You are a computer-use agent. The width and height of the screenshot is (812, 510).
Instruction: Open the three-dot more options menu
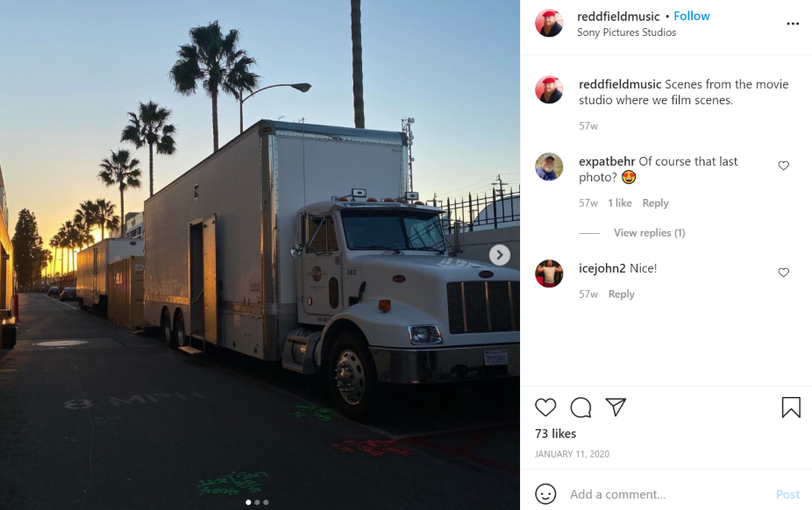click(x=793, y=24)
